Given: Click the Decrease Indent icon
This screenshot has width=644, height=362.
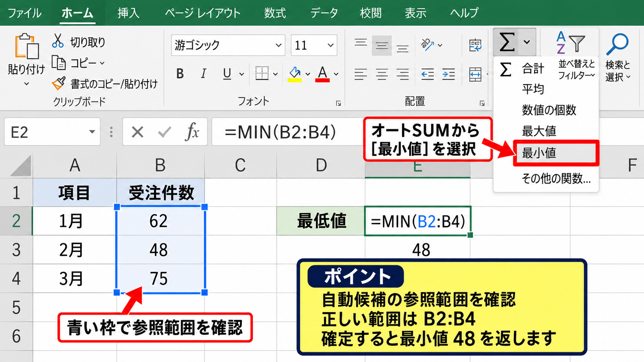Looking at the screenshot, I should (x=428, y=74).
